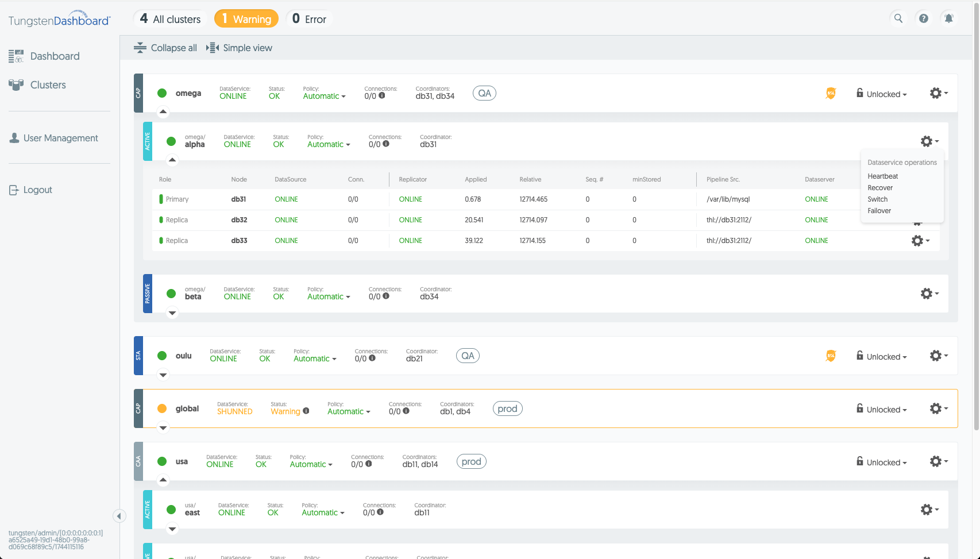The width and height of the screenshot is (980, 559).
Task: Open the gear menu for global cluster
Action: pos(939,408)
